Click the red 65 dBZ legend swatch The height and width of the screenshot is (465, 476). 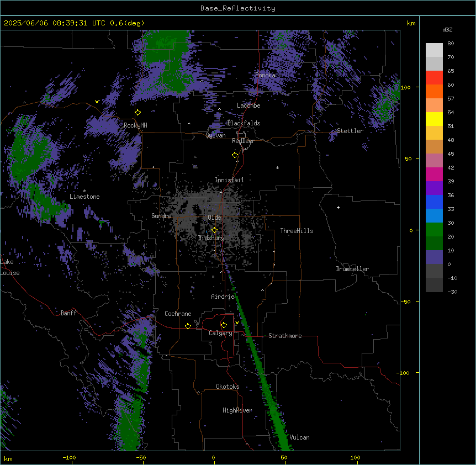point(434,78)
